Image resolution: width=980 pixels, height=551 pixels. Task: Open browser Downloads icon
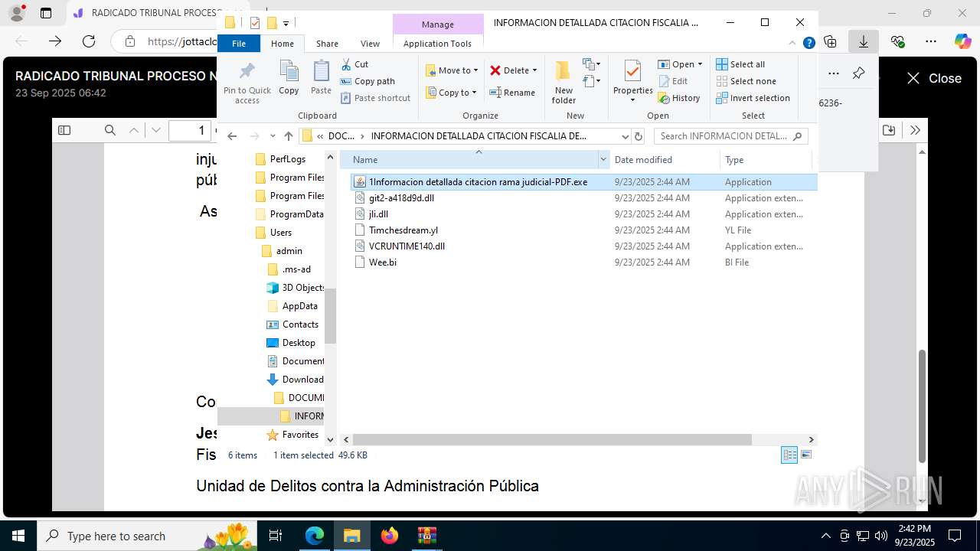864,41
